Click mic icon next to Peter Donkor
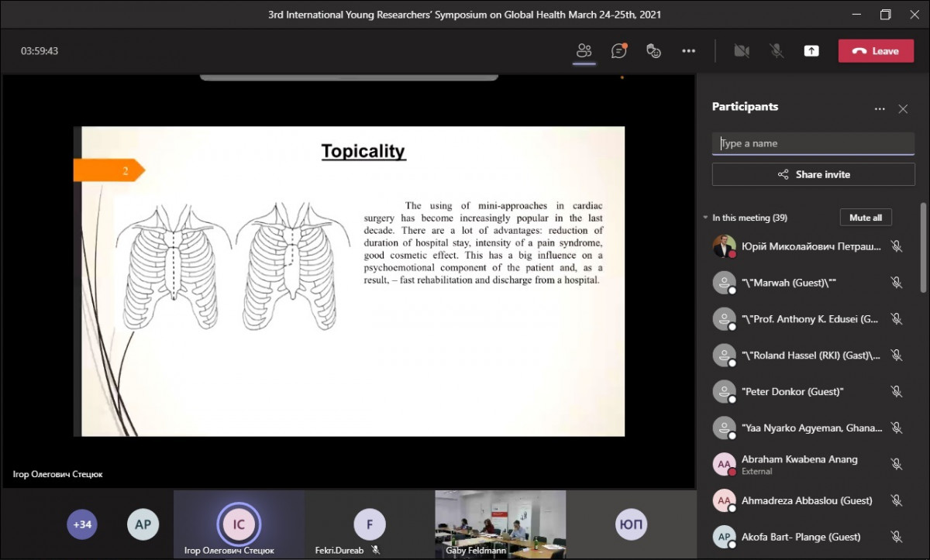Image resolution: width=930 pixels, height=560 pixels. tap(897, 391)
